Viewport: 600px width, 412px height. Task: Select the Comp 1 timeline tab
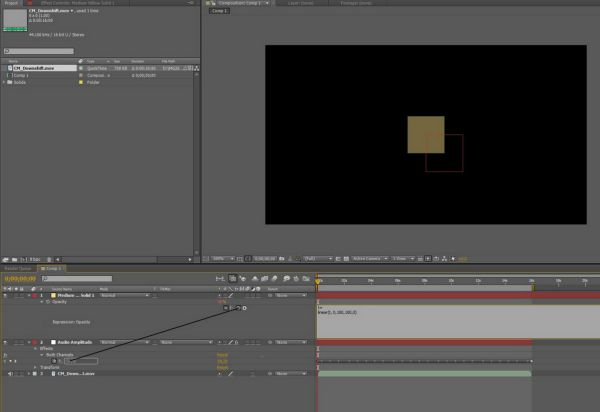coord(51,269)
